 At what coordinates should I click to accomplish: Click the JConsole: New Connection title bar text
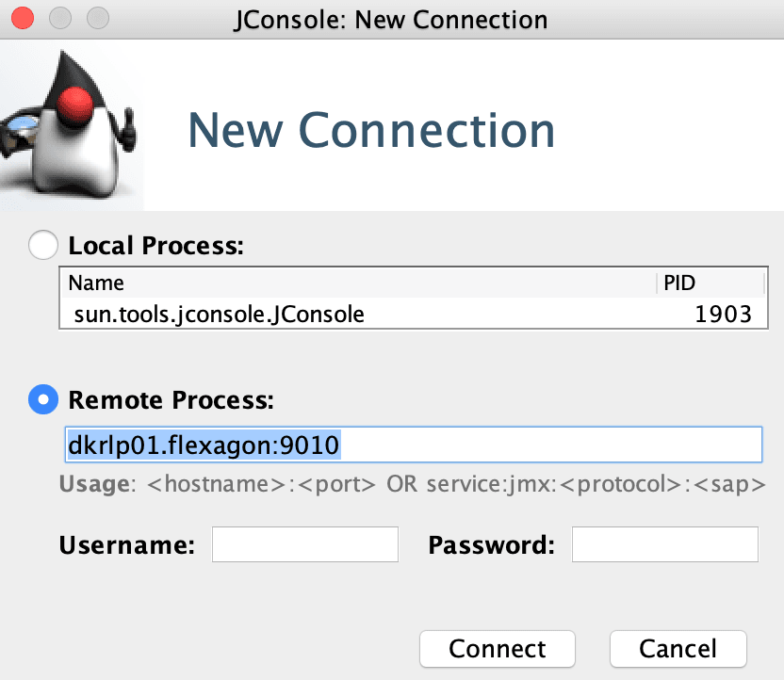(x=391, y=20)
